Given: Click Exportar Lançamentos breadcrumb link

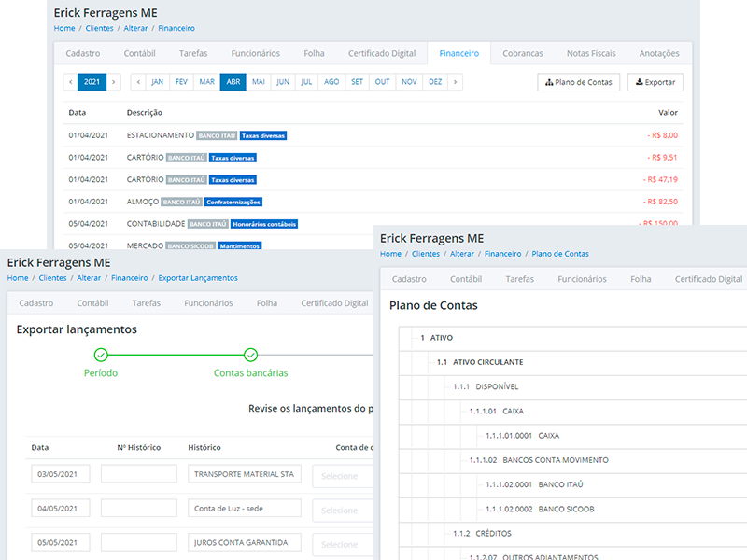Looking at the screenshot, I should click(197, 278).
